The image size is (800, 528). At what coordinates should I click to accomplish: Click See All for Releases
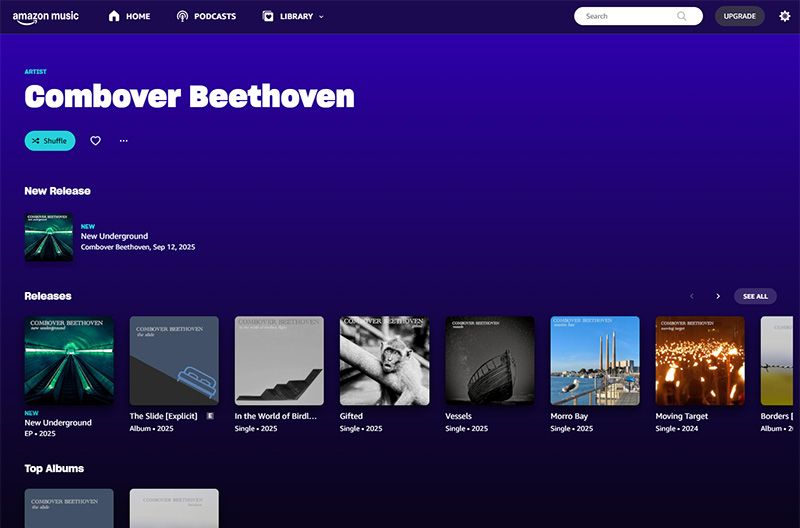pyautogui.click(x=755, y=296)
